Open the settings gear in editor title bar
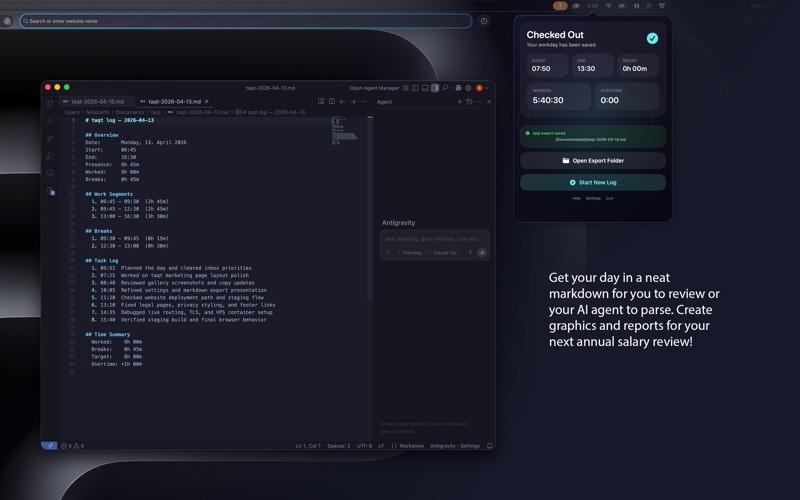Image resolution: width=800 pixels, height=500 pixels. [468, 88]
